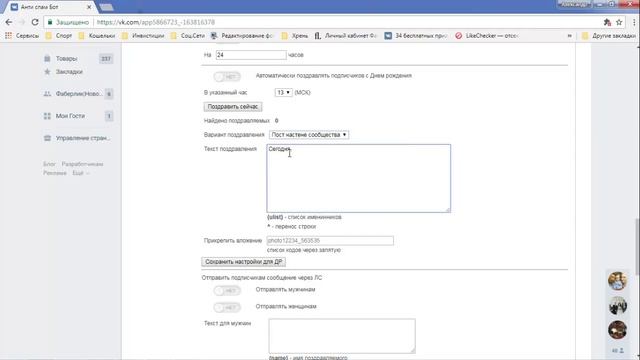Click the green padlock secure icon
640x360 pixels.
point(50,22)
